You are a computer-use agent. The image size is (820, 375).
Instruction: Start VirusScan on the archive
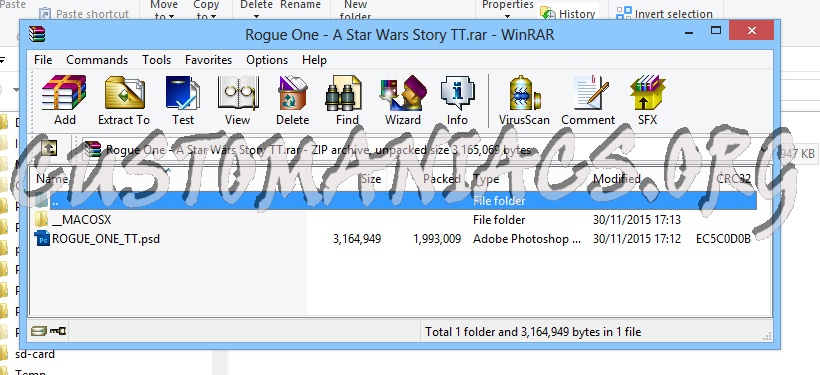524,100
